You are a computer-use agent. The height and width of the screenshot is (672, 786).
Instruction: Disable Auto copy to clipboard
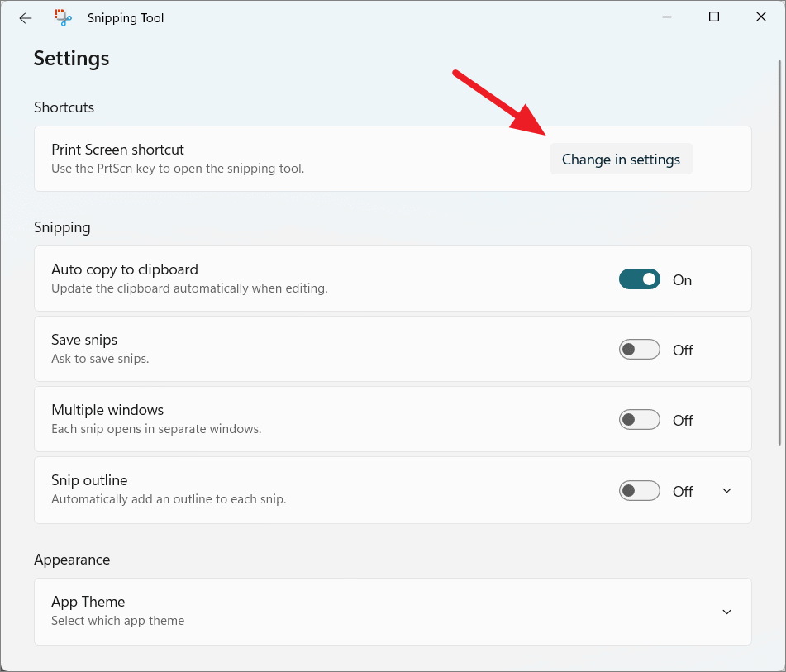(x=639, y=279)
